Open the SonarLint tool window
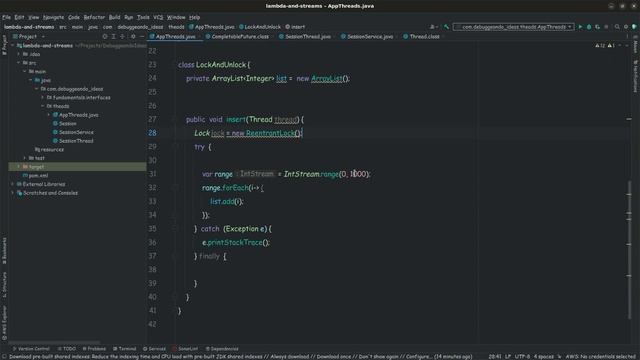The height and width of the screenshot is (360, 640). pos(185,349)
